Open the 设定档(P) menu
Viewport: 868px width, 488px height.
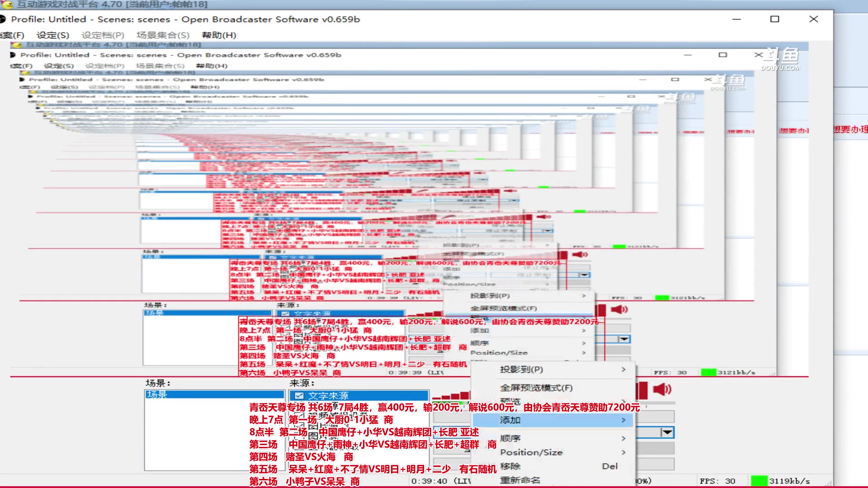[103, 35]
